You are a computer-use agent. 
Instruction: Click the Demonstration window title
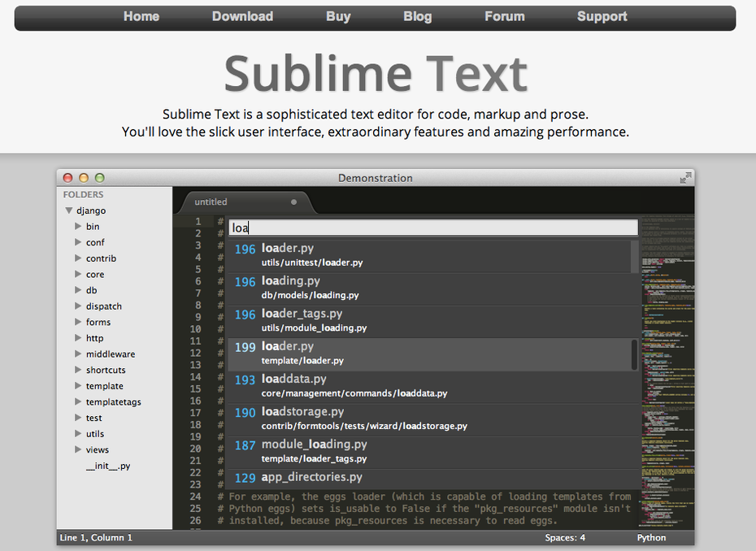[x=375, y=178]
